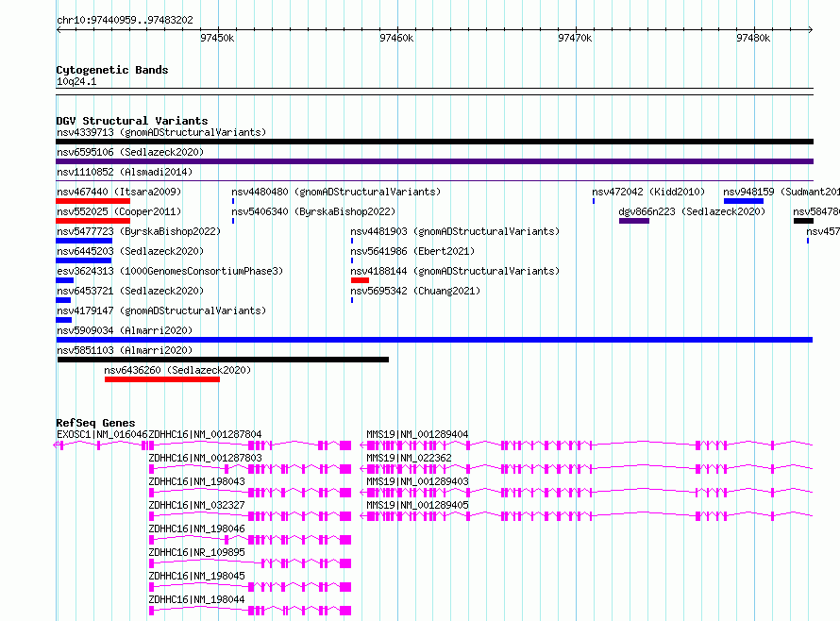This screenshot has width=840, height=621.
Task: Open MMS19|NM_001289405 transcript label
Action: 417,505
